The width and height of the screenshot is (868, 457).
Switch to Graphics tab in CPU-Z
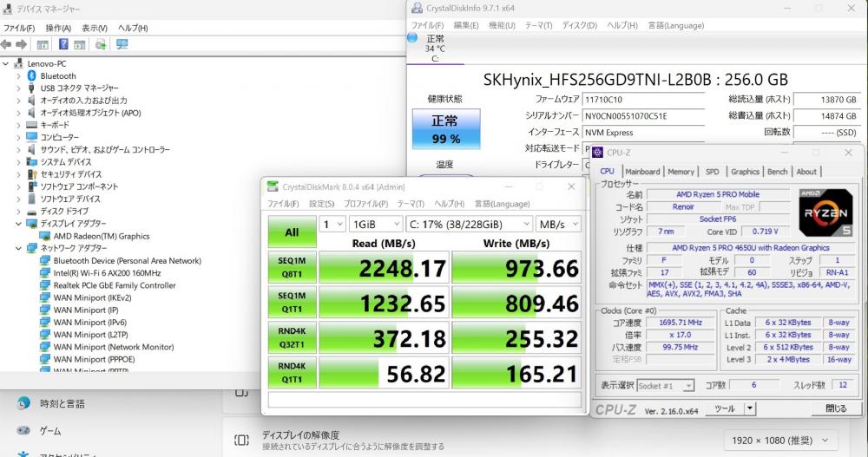[745, 172]
